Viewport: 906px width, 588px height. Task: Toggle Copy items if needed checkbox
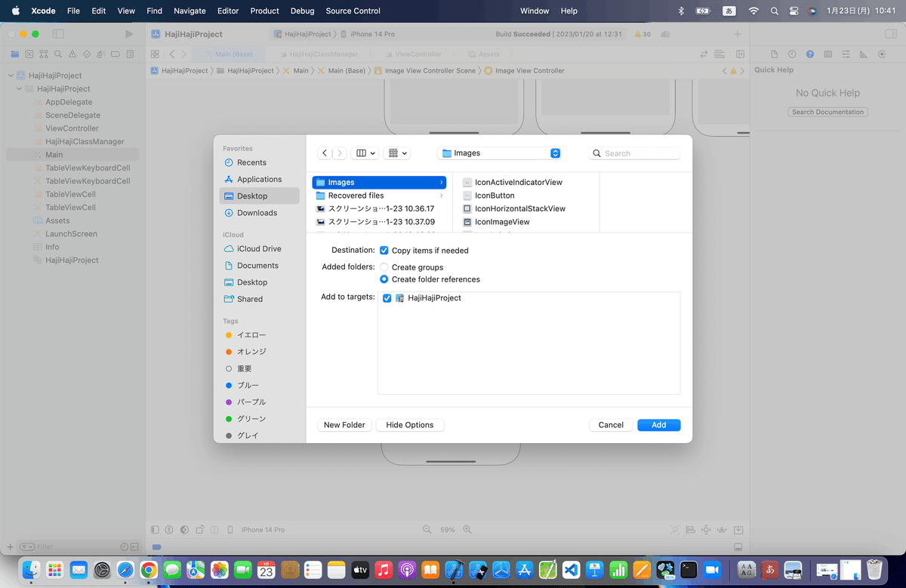pos(384,251)
